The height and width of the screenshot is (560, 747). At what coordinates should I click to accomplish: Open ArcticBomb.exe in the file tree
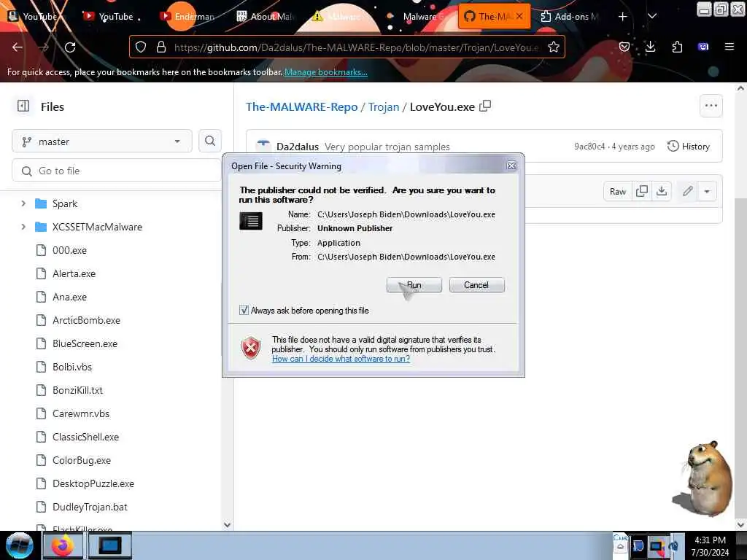click(86, 320)
